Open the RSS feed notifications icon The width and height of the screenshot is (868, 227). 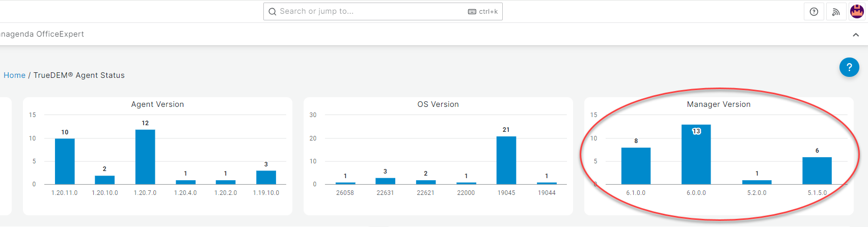pos(836,12)
